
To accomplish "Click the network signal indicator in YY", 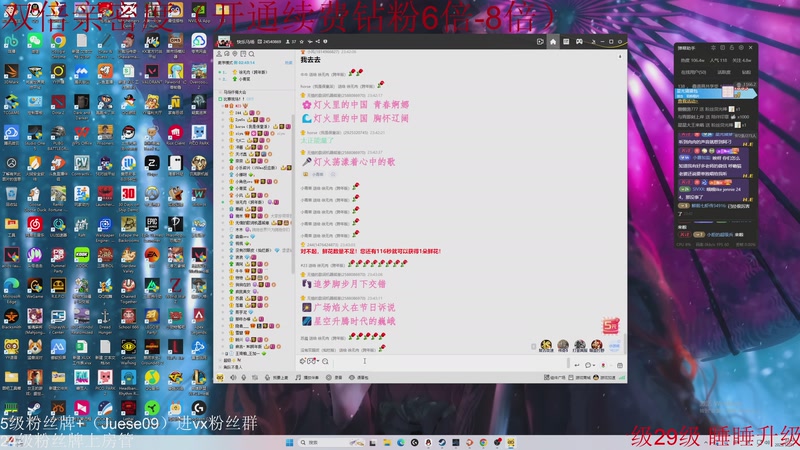I will coord(621,378).
